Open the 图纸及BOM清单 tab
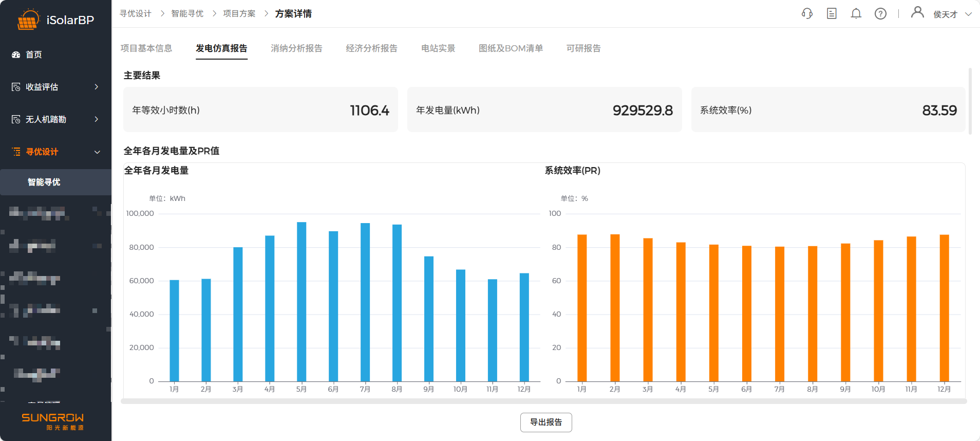 pos(511,48)
